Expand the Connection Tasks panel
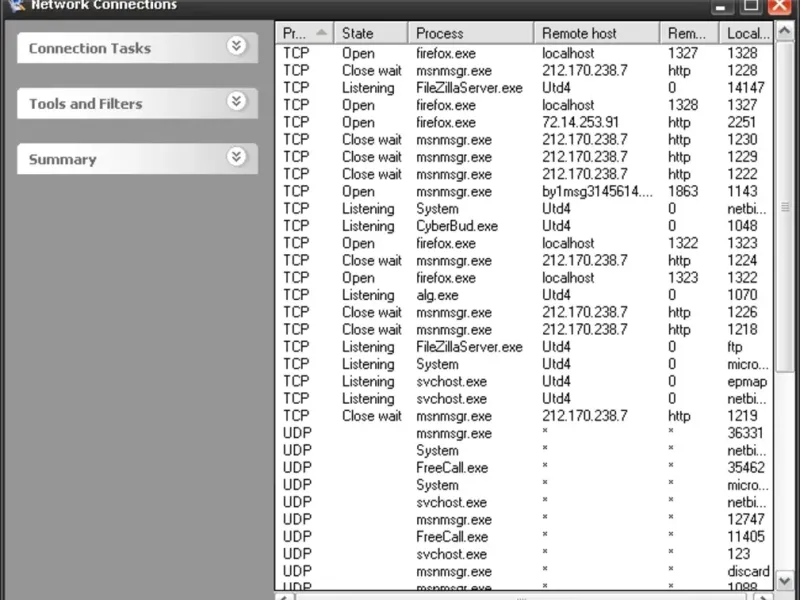Viewport: 800px width, 600px height. tap(236, 46)
